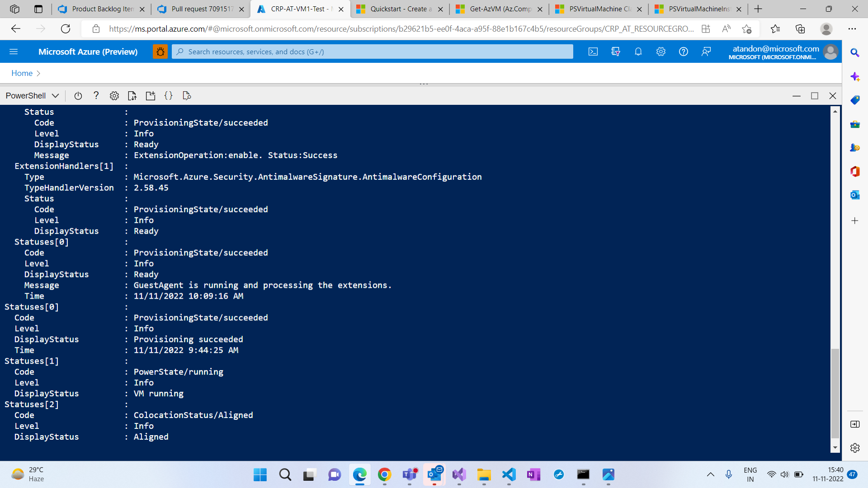Image resolution: width=868 pixels, height=488 pixels.
Task: Restart Cloud Shell using the power icon
Action: pyautogui.click(x=78, y=96)
